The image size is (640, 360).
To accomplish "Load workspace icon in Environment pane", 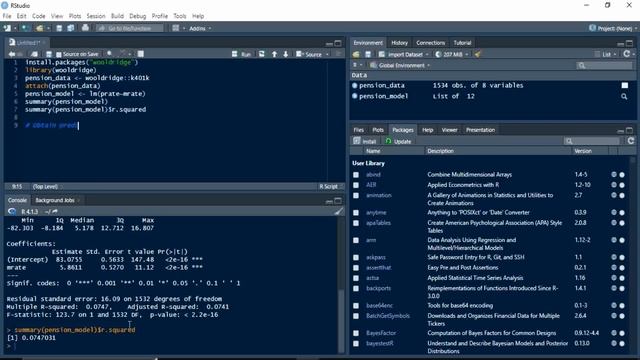I will pyautogui.click(x=356, y=54).
